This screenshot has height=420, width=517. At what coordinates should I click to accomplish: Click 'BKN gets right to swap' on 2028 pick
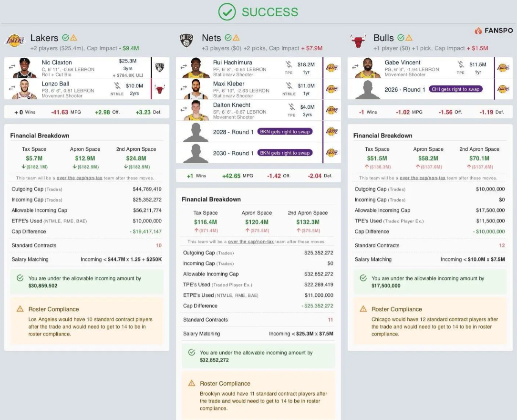285,132
